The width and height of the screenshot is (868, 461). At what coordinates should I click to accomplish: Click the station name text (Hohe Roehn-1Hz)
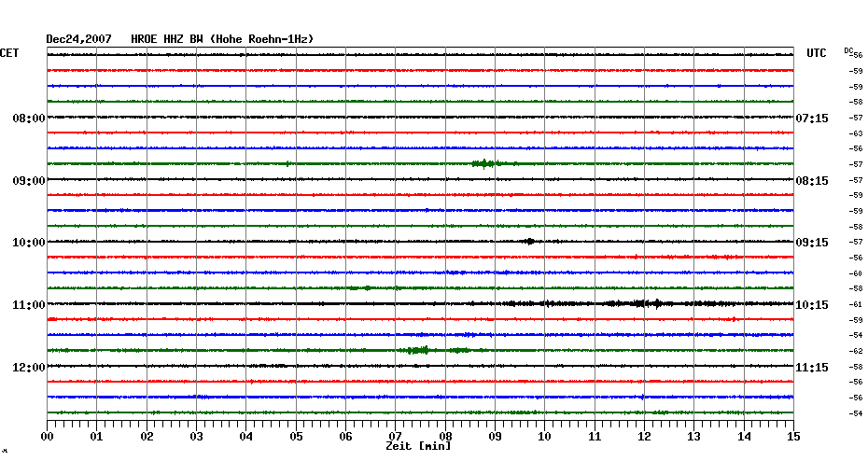pyautogui.click(x=262, y=39)
